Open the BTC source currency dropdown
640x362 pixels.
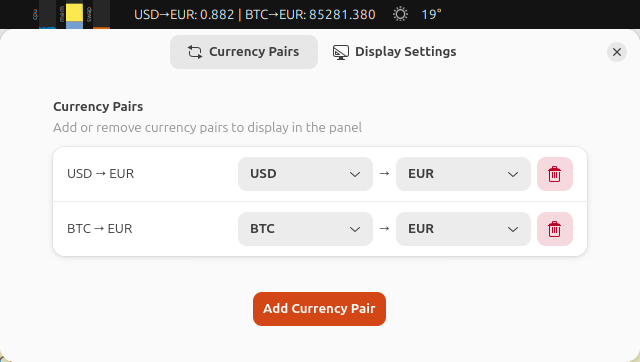coord(305,229)
